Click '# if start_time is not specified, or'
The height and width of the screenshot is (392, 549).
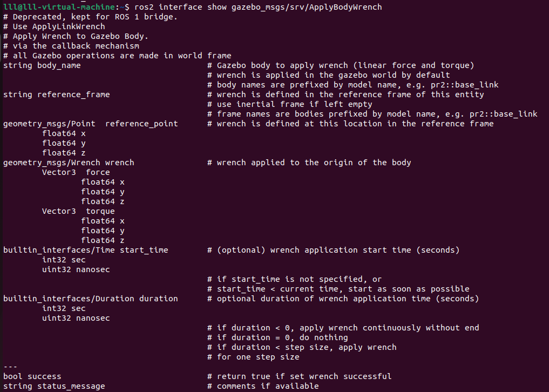click(294, 279)
